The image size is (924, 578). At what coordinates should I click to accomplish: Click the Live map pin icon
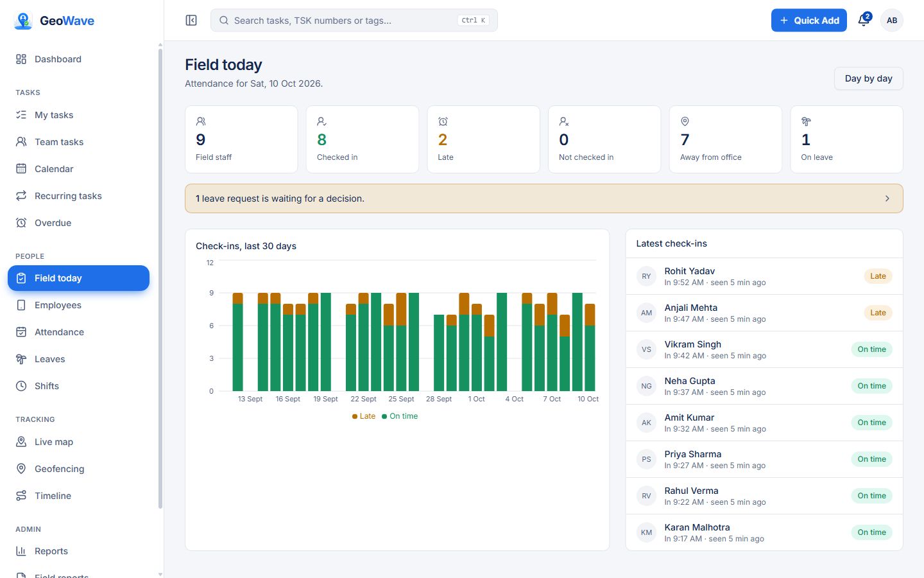point(21,442)
